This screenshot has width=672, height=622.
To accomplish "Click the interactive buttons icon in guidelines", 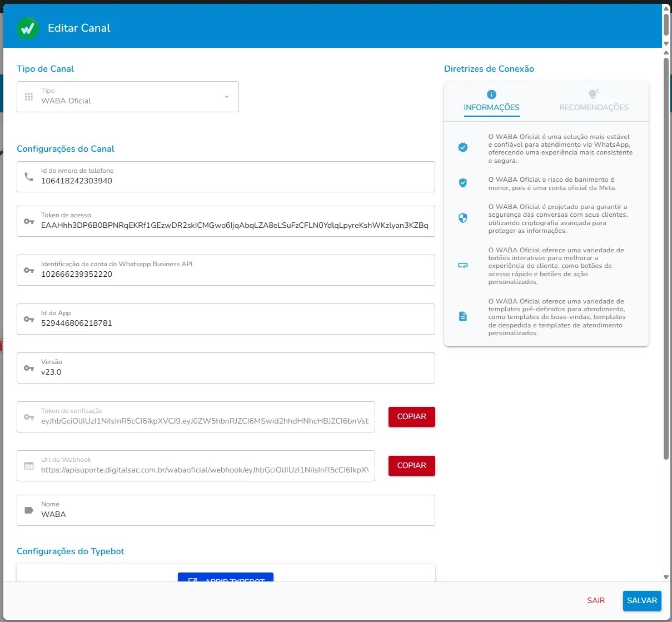I will coord(462,266).
